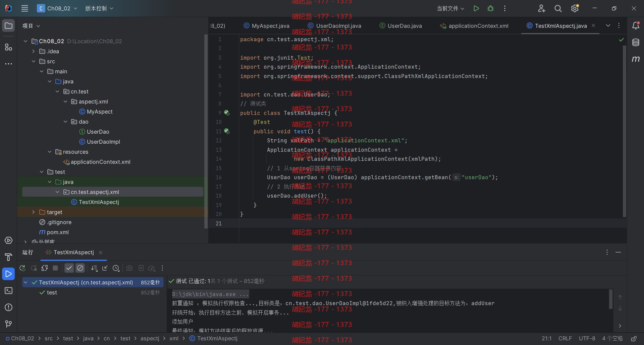Open indent setting 4 spaces
644x345 pixels.
click(x=612, y=339)
